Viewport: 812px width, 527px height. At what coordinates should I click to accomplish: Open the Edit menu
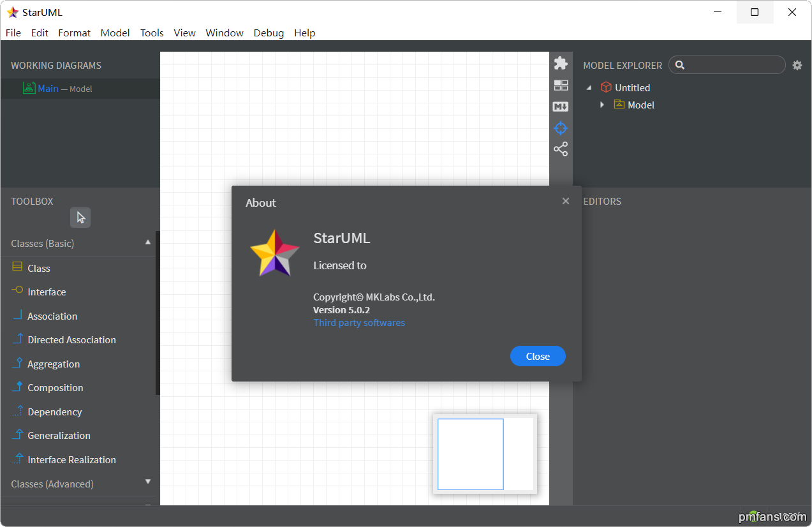(40, 33)
